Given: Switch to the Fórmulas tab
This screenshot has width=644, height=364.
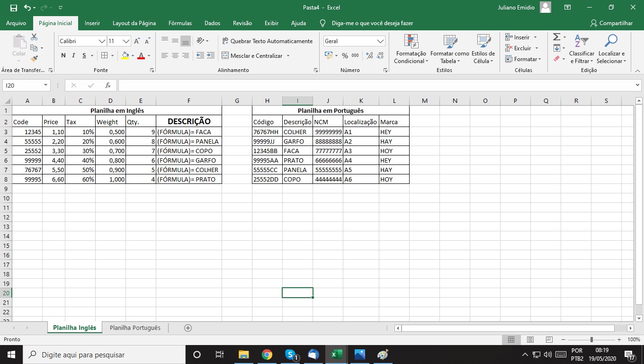Looking at the screenshot, I should (180, 23).
